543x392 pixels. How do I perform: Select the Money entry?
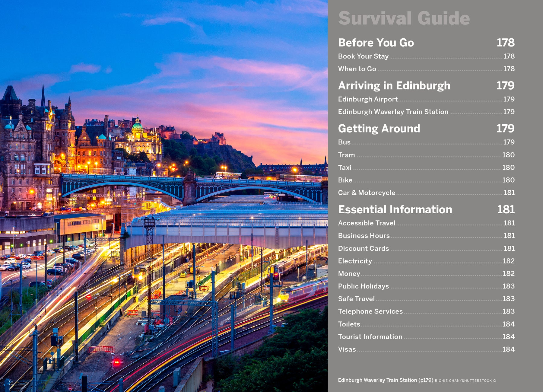426,274
